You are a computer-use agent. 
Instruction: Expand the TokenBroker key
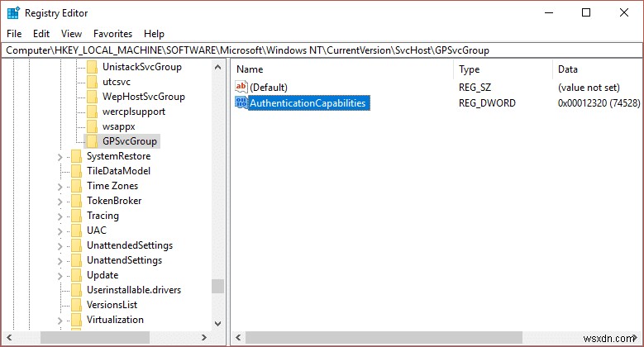pos(60,202)
